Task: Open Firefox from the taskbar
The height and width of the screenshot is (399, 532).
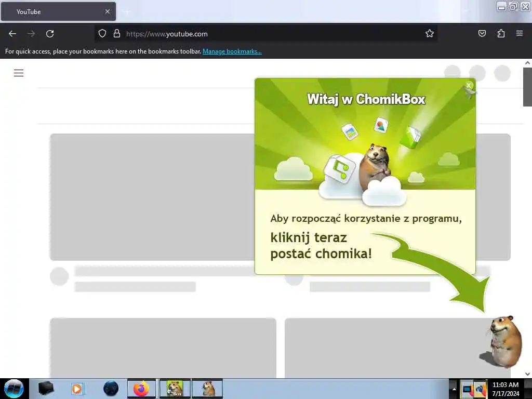Action: [141, 389]
